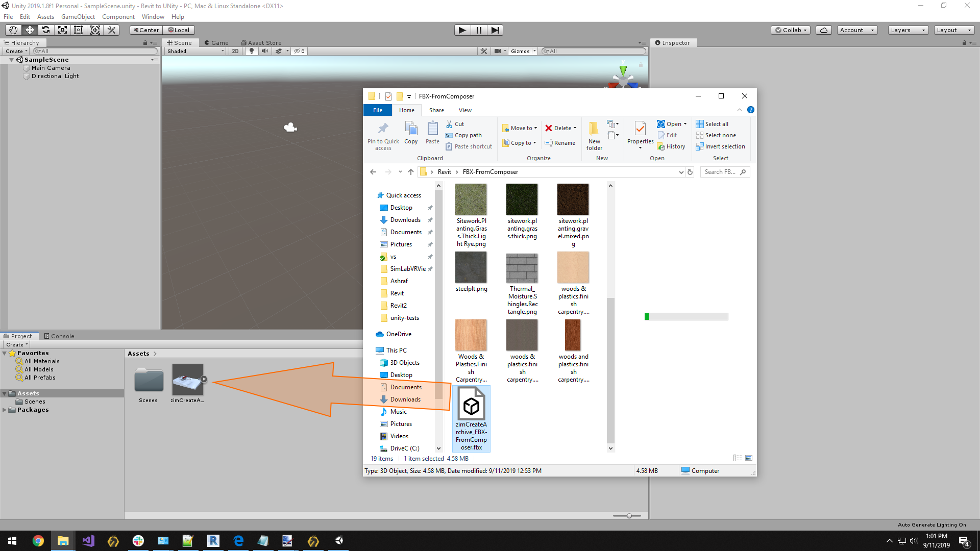This screenshot has height=551, width=980.
Task: Select the Move tool in Unity toolbar
Action: (x=29, y=30)
